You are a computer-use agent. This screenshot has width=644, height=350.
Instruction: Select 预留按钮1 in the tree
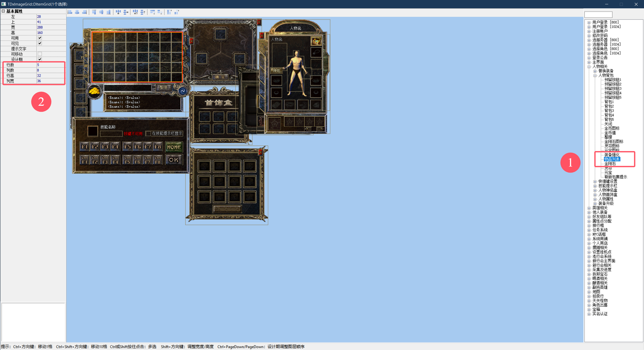point(613,80)
